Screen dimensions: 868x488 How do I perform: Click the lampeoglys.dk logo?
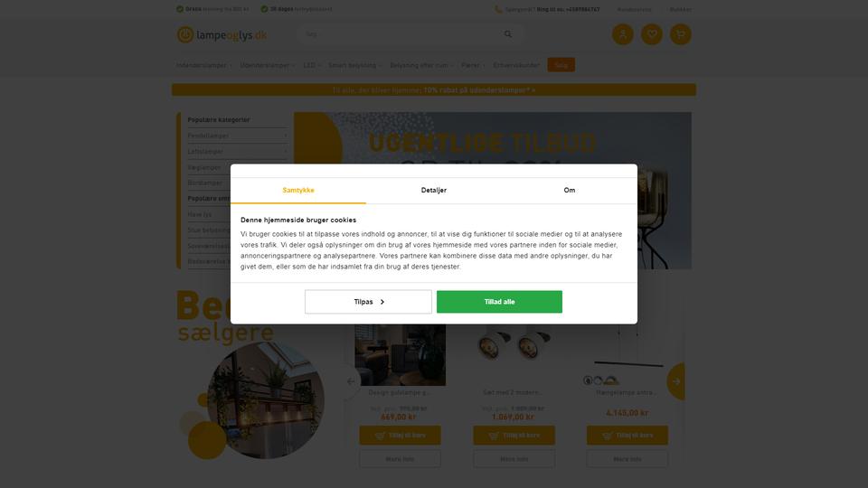tap(222, 35)
